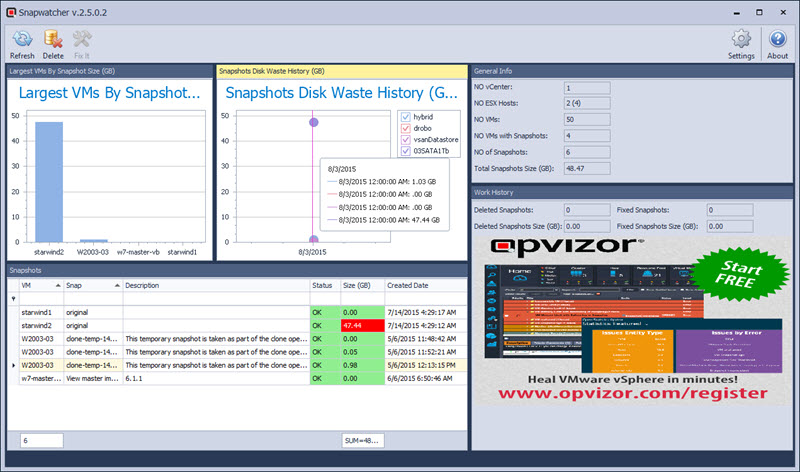Click the NO VMs with Snapshots field
This screenshot has height=472, width=800.
[587, 136]
